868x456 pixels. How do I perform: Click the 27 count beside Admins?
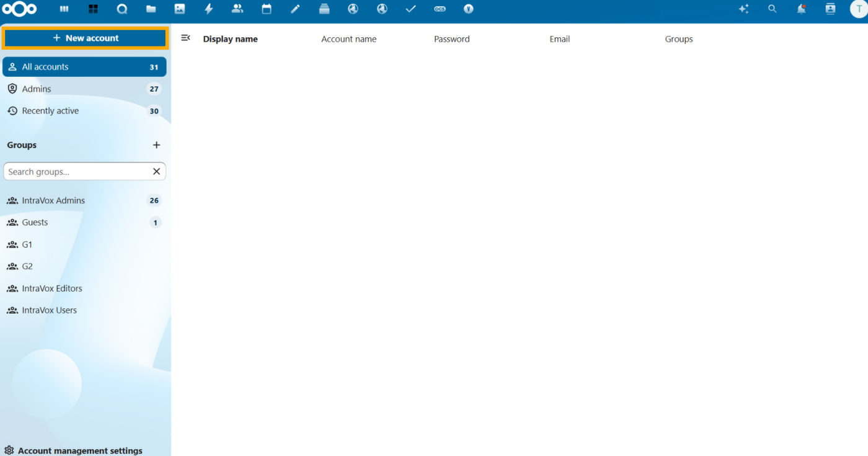[154, 89]
